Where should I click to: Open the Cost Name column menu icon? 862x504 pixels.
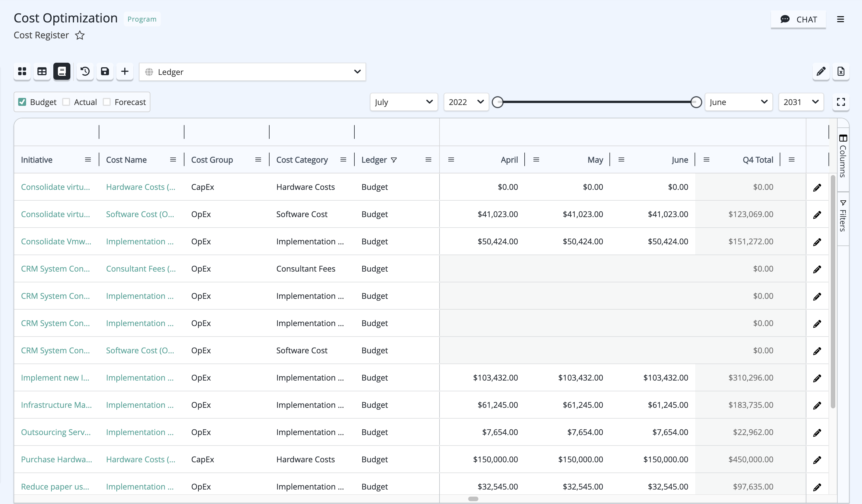173,160
